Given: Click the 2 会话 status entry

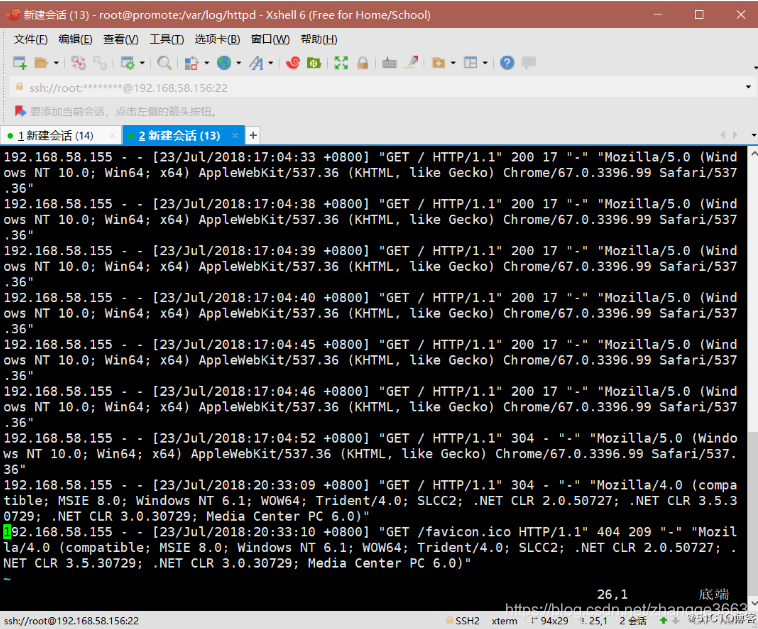Looking at the screenshot, I should (633, 621).
